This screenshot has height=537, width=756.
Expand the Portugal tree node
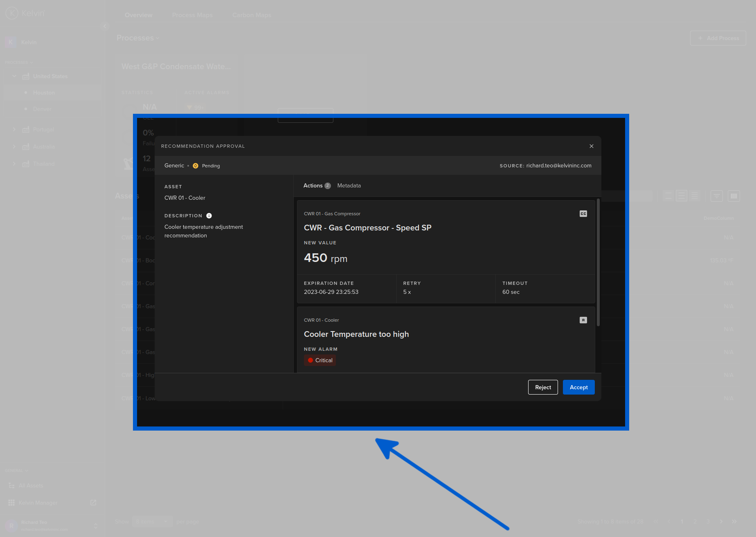click(x=14, y=129)
